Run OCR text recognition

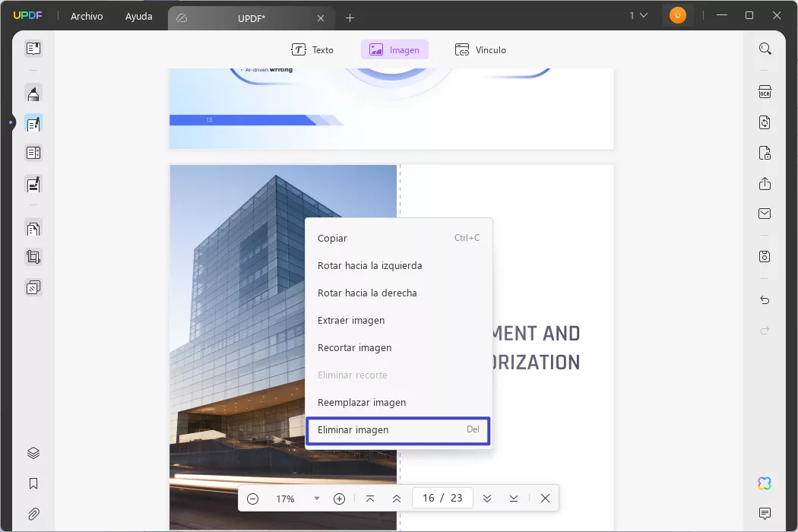pos(765,92)
